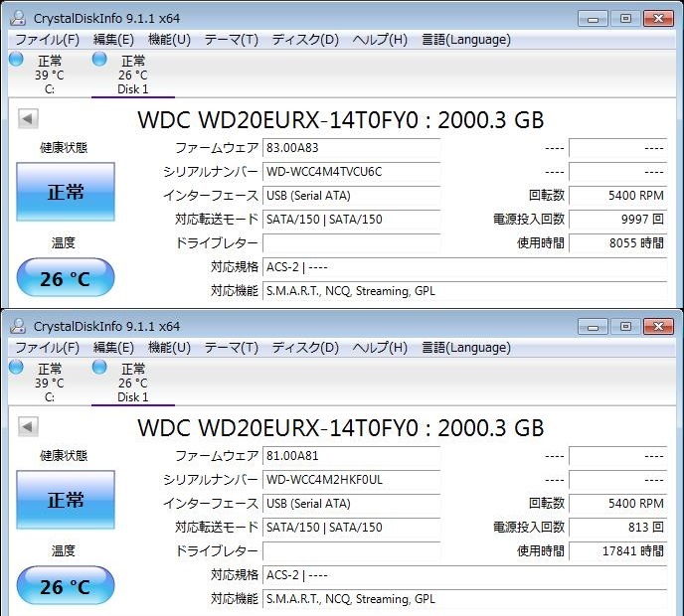Screen dimensions: 684x616
Task: Click the 正常 health status button in bottom window
Action: 66,500
